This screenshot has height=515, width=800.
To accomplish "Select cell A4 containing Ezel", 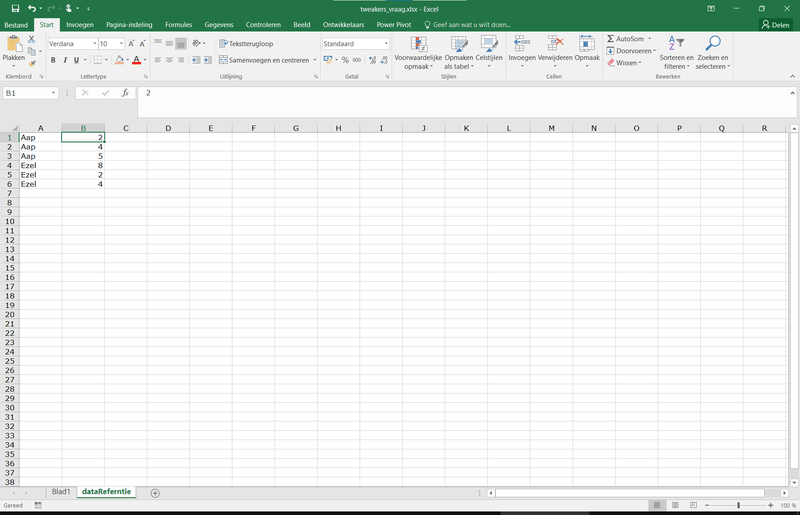I will (x=40, y=165).
